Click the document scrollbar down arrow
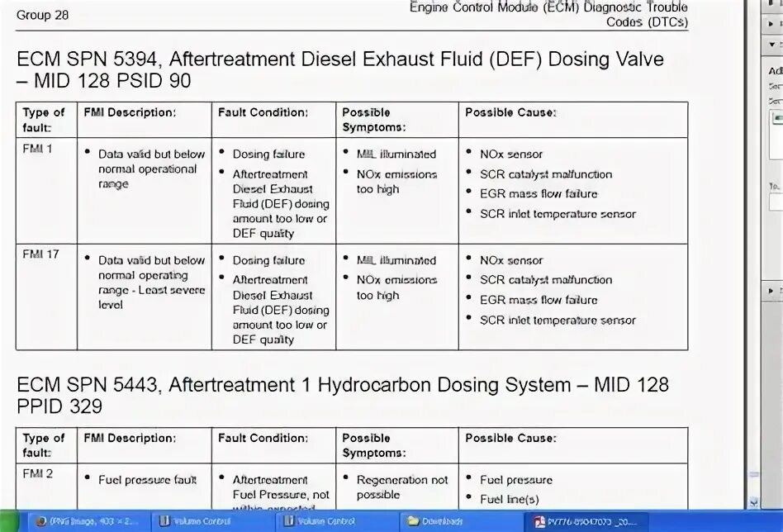Screen dimensions: 783x532 (x=753, y=501)
